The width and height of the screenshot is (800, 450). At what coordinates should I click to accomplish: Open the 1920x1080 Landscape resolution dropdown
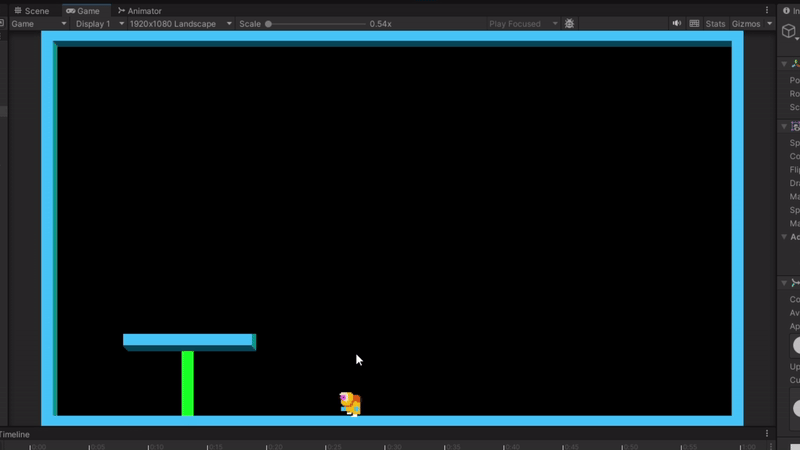click(x=180, y=24)
